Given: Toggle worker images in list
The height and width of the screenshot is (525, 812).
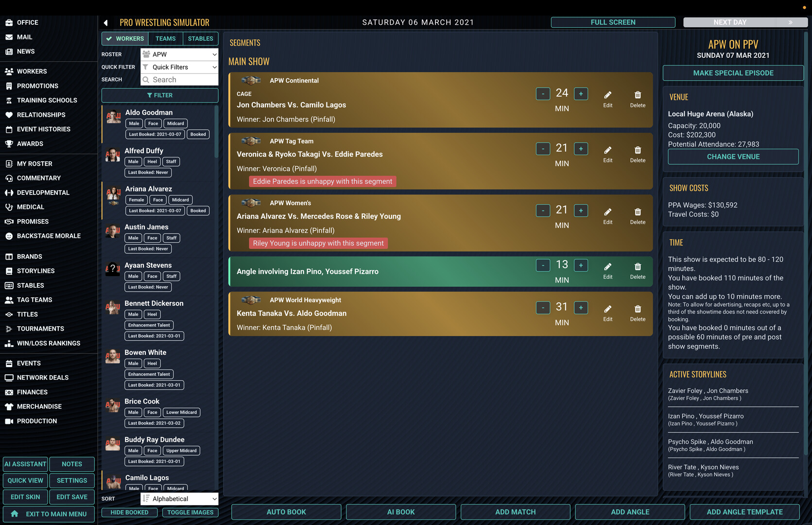Looking at the screenshot, I should click(x=190, y=512).
